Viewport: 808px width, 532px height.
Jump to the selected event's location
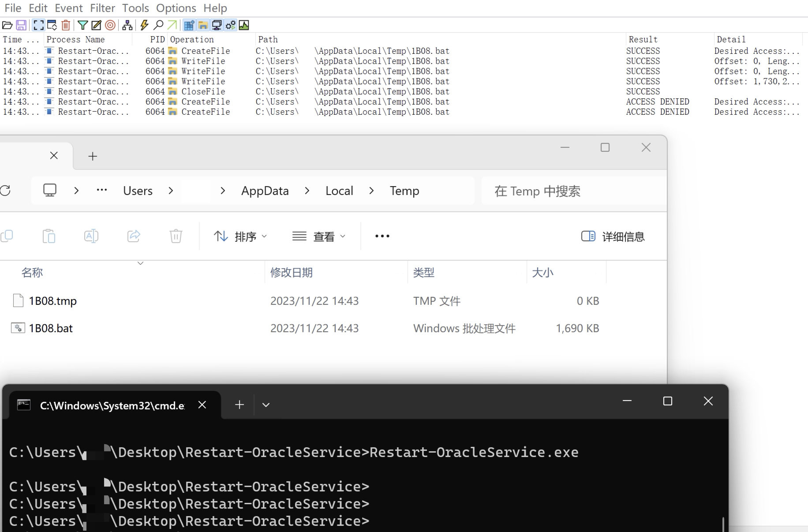pos(172,25)
